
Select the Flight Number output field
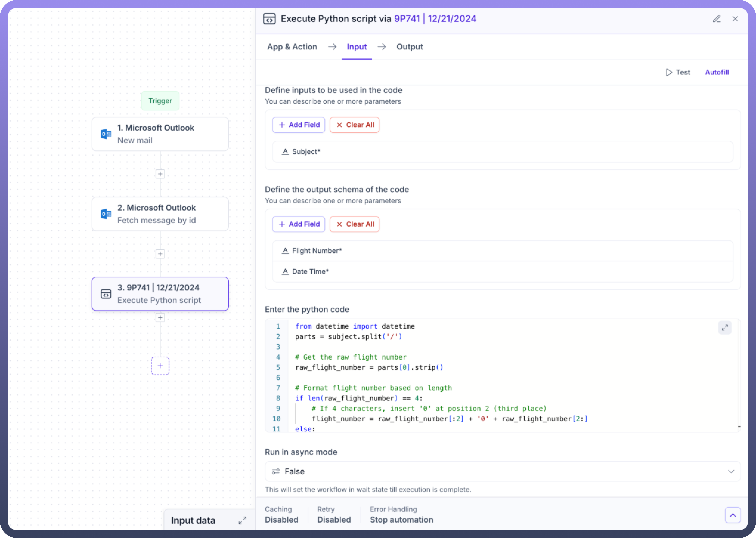click(x=502, y=251)
